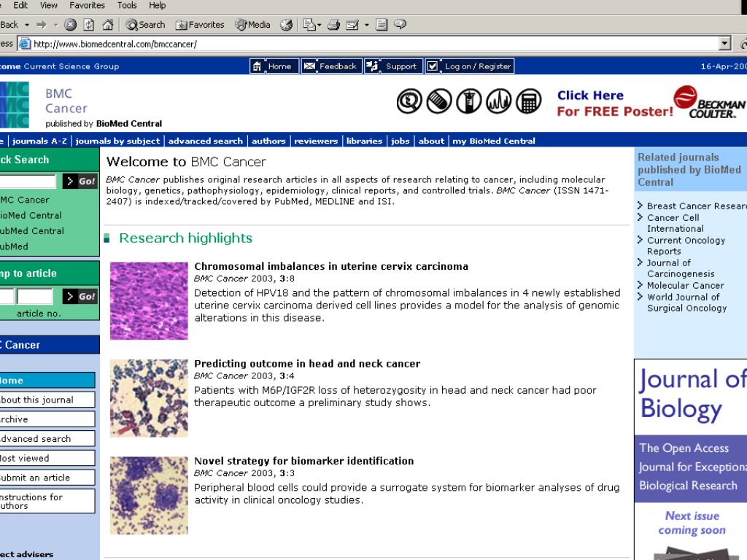Open 'Chromosomal imbalances in uterine cervix carcinoma'
This screenshot has width=747, height=560.
(x=331, y=266)
